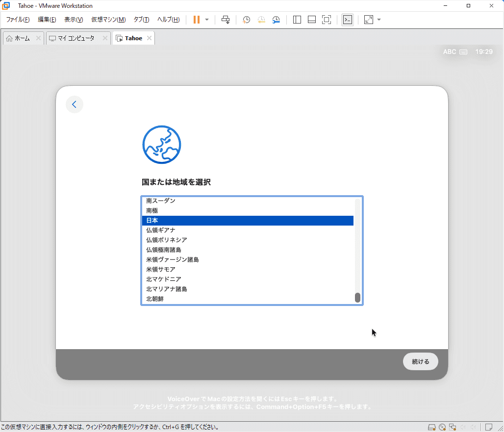Toggle the bottom thumbnail bar icon

[x=311, y=20]
